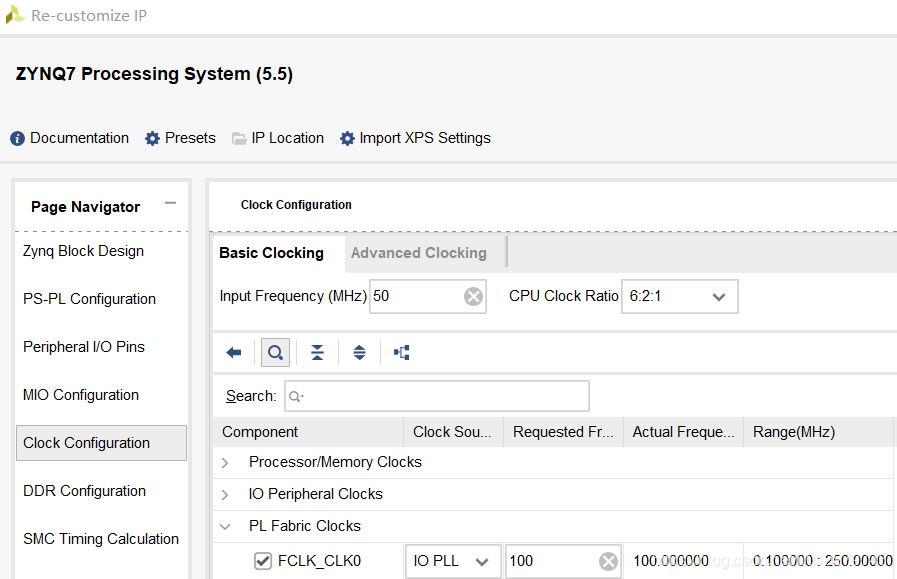Click the Import XPS Settings link
897x579 pixels.
click(x=424, y=138)
